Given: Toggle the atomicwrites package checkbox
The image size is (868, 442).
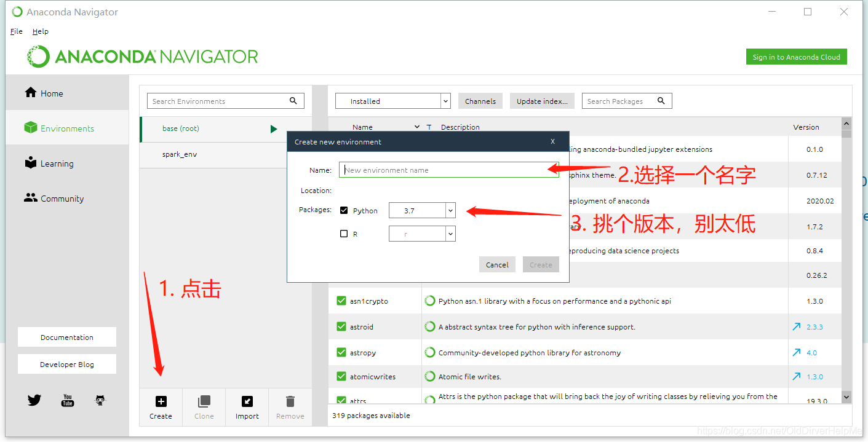Looking at the screenshot, I should [x=341, y=376].
